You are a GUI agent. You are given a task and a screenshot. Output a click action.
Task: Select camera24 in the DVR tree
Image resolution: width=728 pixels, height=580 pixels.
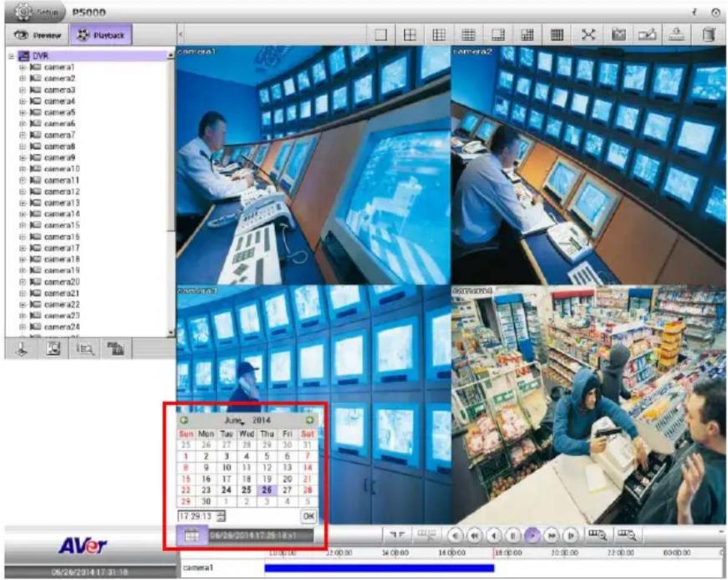[x=61, y=327]
